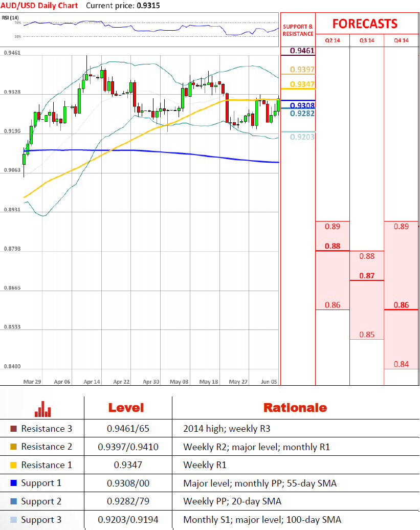
Task: Click the level cell 0.9308/00
Action: [128, 483]
